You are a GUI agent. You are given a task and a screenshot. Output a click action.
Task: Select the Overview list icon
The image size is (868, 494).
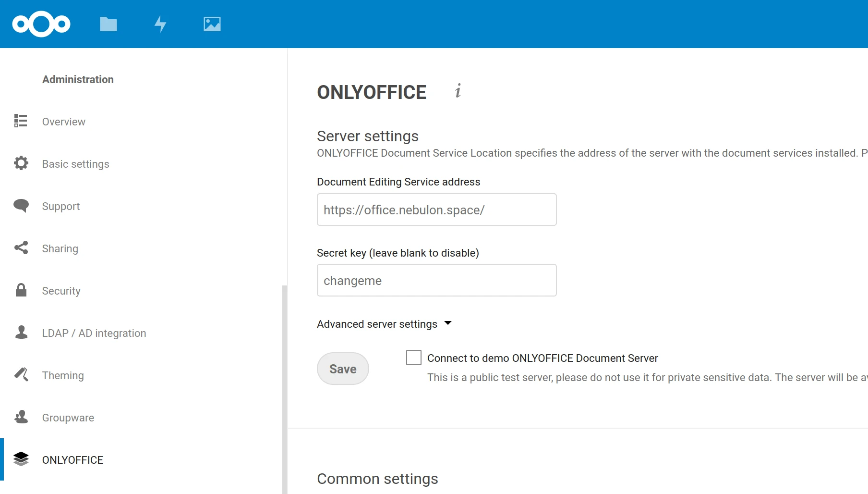21,121
